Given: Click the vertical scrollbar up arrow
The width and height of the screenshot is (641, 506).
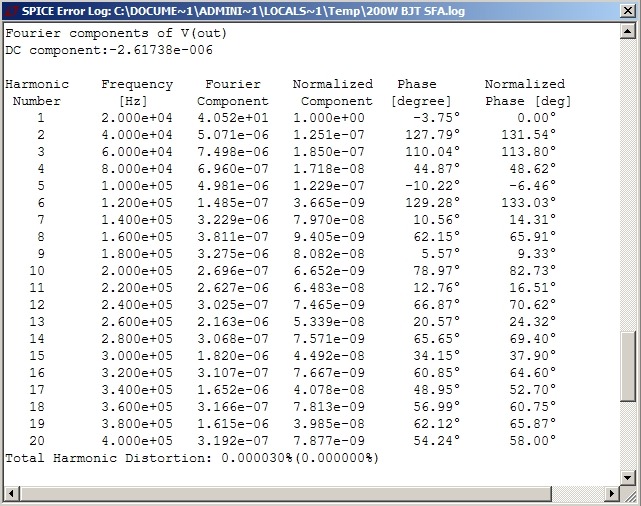Looking at the screenshot, I should (x=628, y=31).
